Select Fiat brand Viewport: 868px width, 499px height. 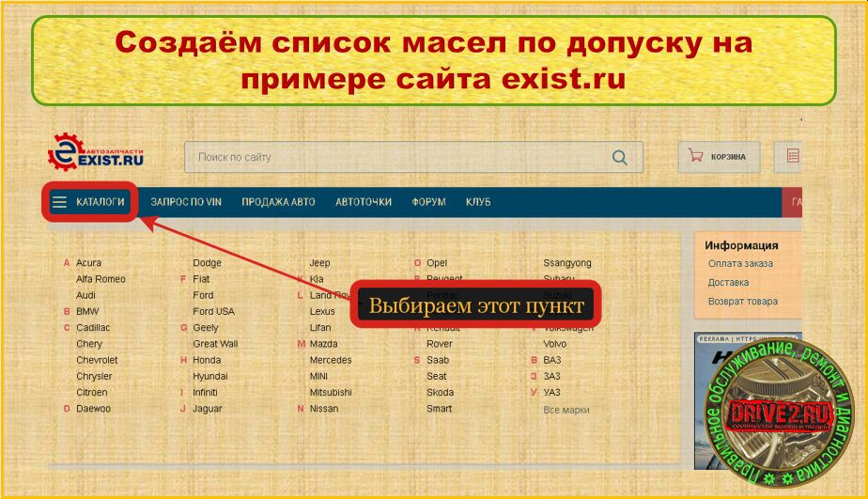(x=201, y=279)
